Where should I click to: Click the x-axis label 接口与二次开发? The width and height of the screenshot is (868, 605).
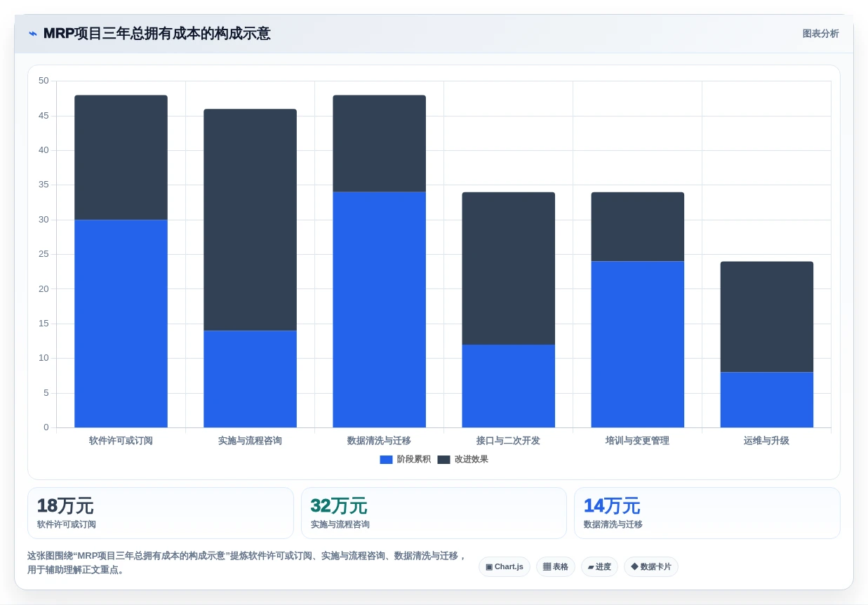point(508,441)
